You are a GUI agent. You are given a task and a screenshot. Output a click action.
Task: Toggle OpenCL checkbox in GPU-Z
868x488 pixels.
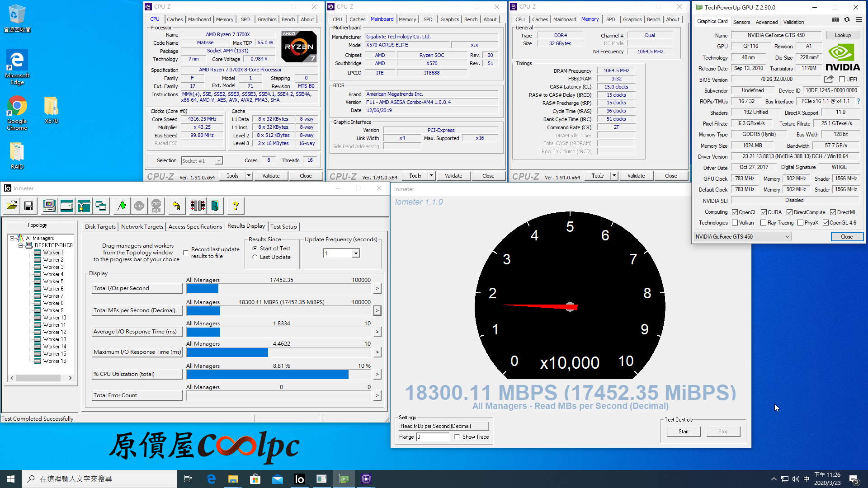click(735, 212)
